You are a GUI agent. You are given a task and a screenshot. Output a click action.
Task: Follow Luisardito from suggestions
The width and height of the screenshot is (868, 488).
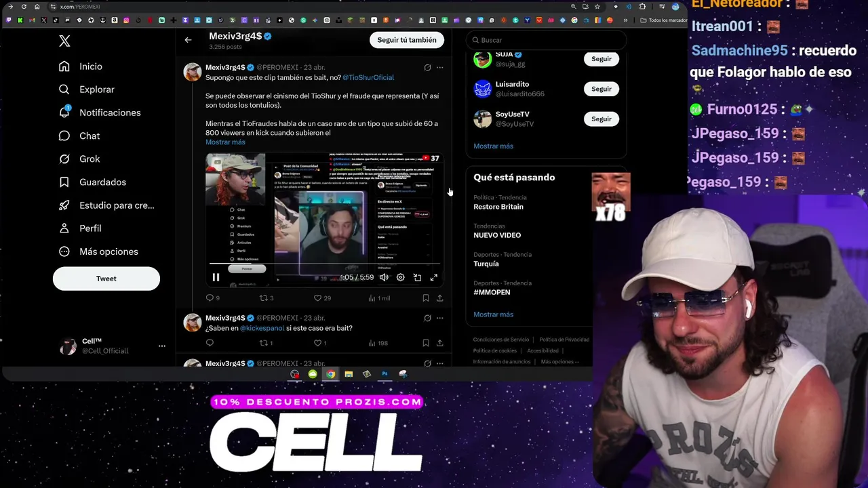601,89
